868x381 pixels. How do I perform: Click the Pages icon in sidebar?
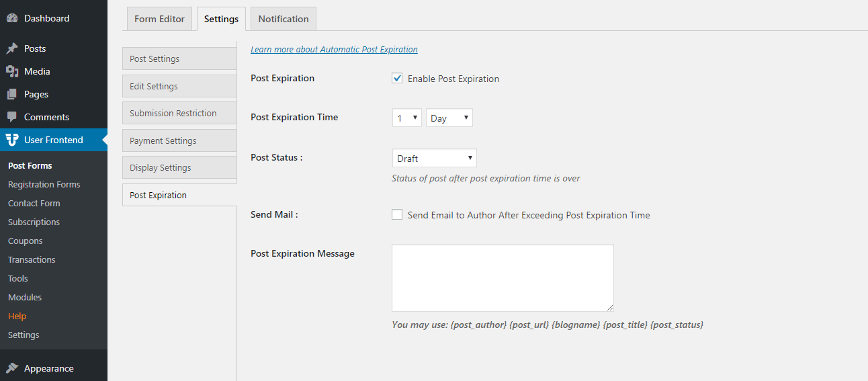(x=12, y=94)
